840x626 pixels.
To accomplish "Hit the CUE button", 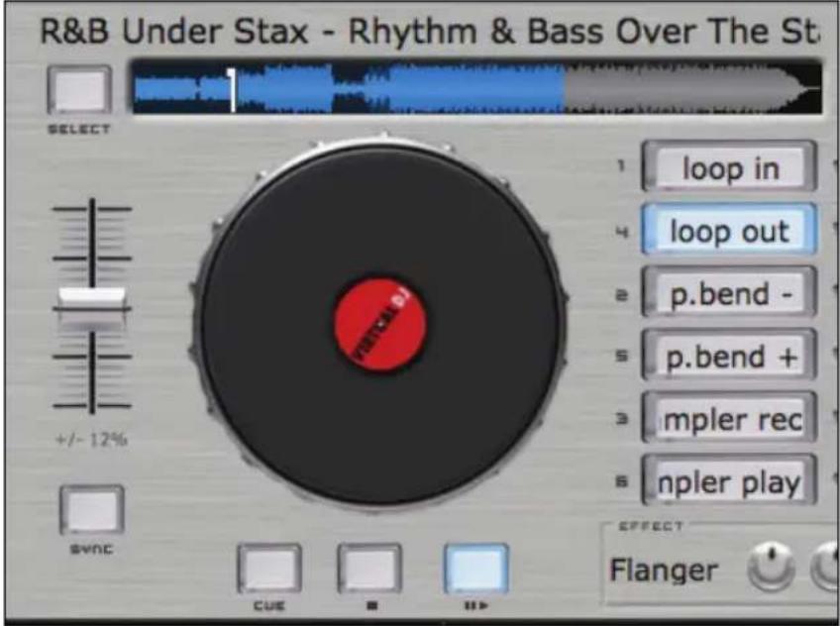I will point(268,569).
